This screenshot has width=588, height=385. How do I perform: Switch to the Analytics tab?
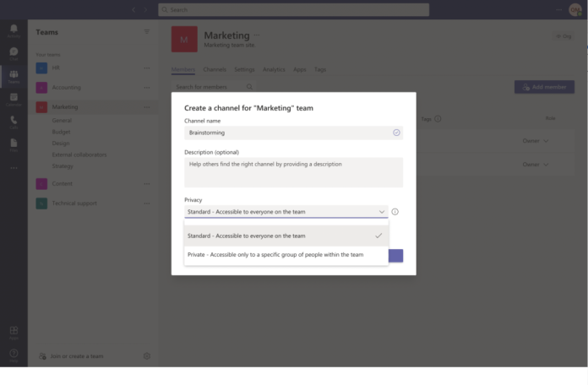[274, 69]
